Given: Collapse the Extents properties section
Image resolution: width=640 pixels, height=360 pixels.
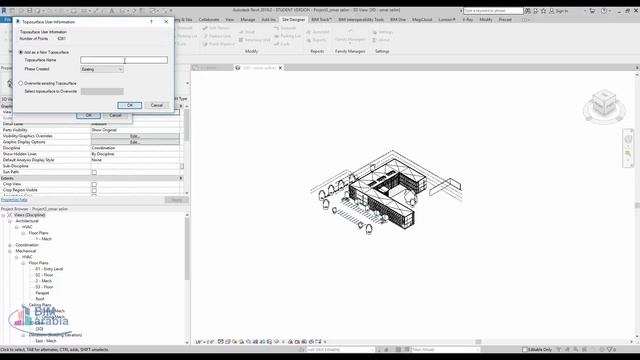Looking at the screenshot, I should point(181,178).
